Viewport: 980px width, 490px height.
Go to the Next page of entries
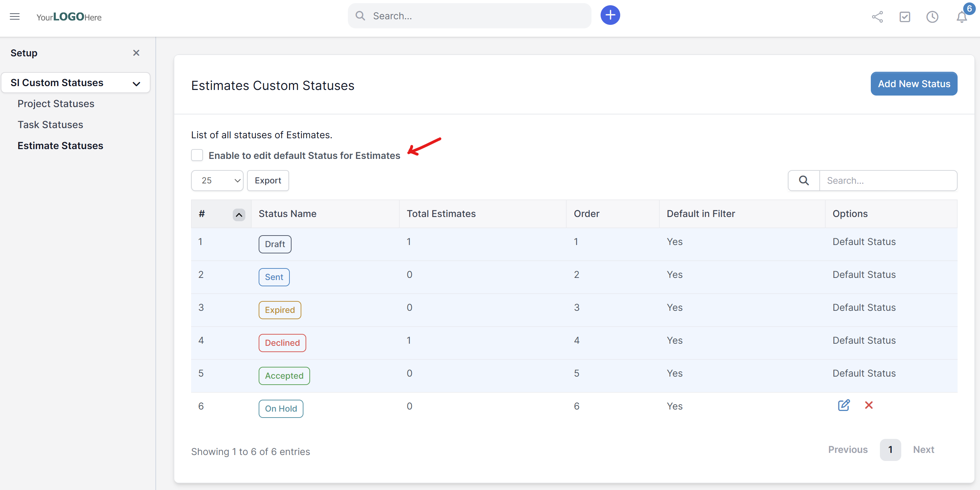pos(924,449)
